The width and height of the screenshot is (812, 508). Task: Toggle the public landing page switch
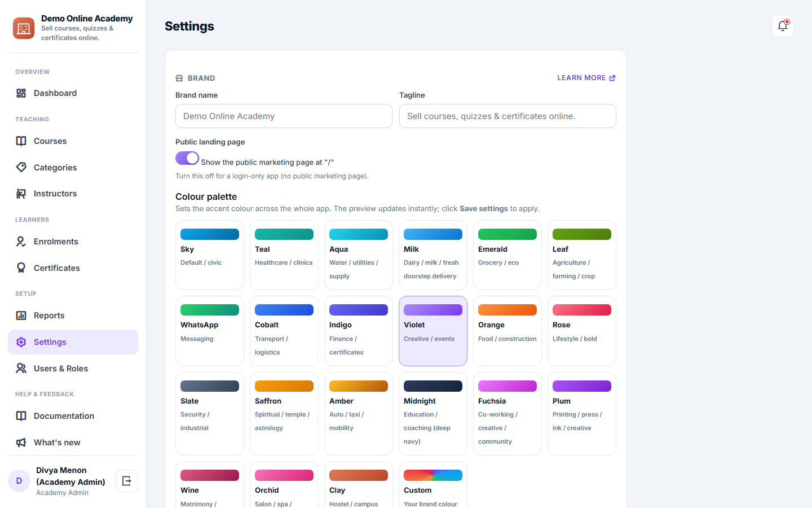coord(187,158)
